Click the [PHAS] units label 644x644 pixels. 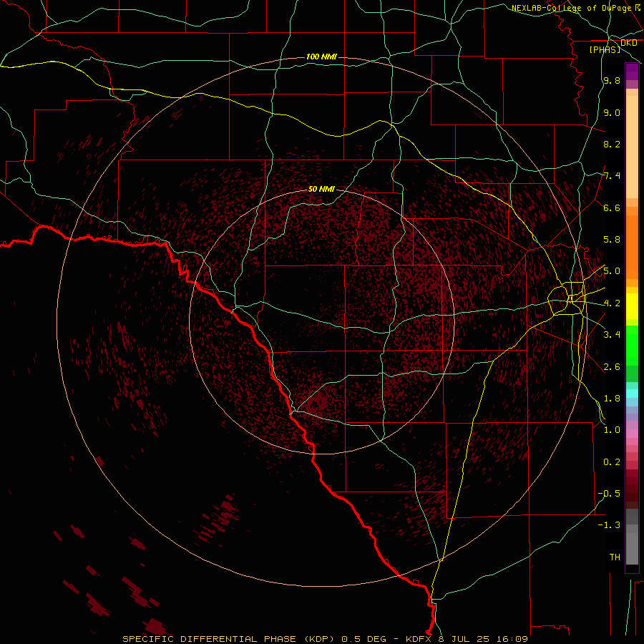click(605, 49)
